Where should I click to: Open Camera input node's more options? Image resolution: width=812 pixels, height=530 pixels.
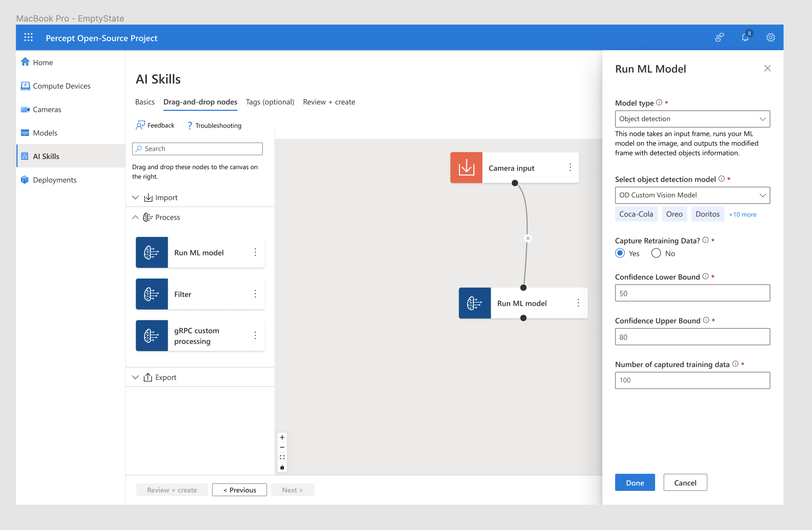coord(570,167)
